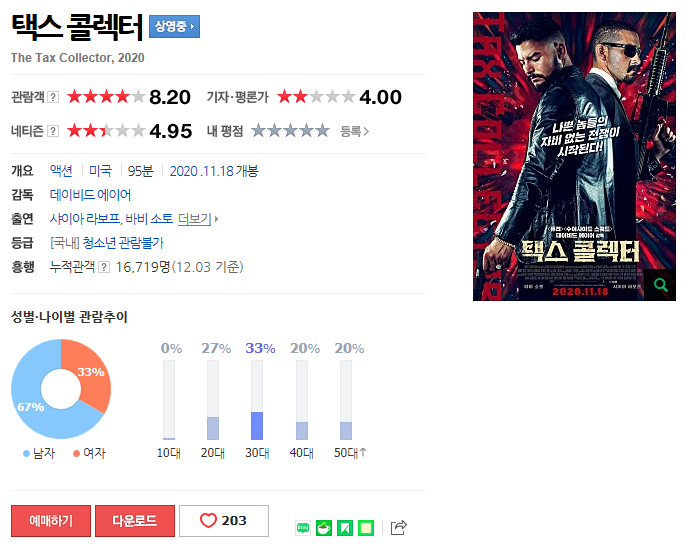Toggle the heart like button showing 203
686x560 pixels.
tap(224, 521)
